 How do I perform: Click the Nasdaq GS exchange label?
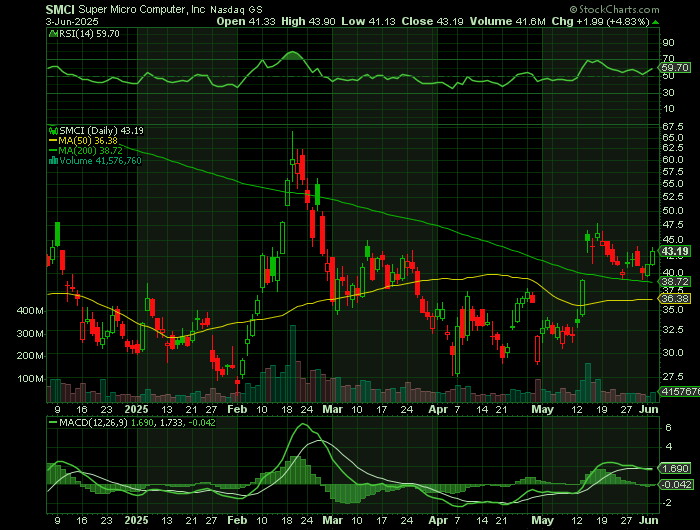click(x=237, y=9)
